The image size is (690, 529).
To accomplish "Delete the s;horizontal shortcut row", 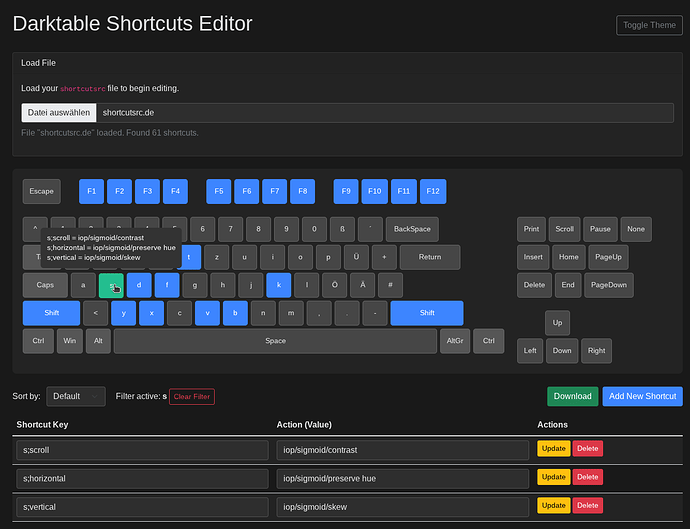I will click(587, 477).
